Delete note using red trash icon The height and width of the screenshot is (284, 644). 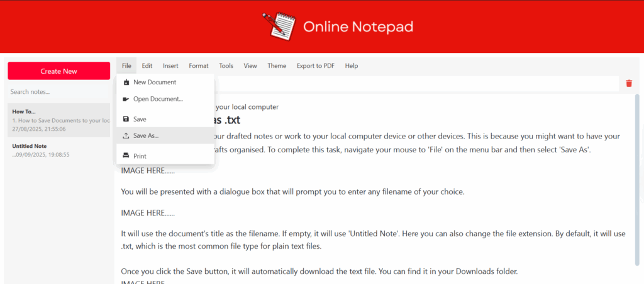tap(628, 83)
